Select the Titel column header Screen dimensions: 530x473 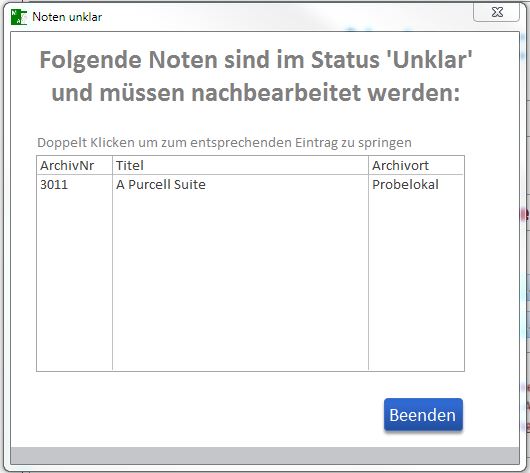click(x=240, y=165)
